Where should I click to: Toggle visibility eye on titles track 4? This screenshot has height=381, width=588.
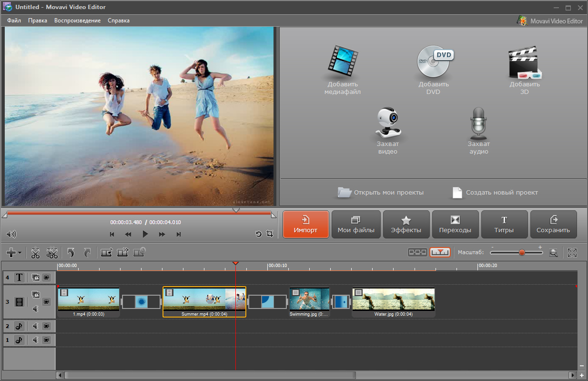tap(47, 277)
